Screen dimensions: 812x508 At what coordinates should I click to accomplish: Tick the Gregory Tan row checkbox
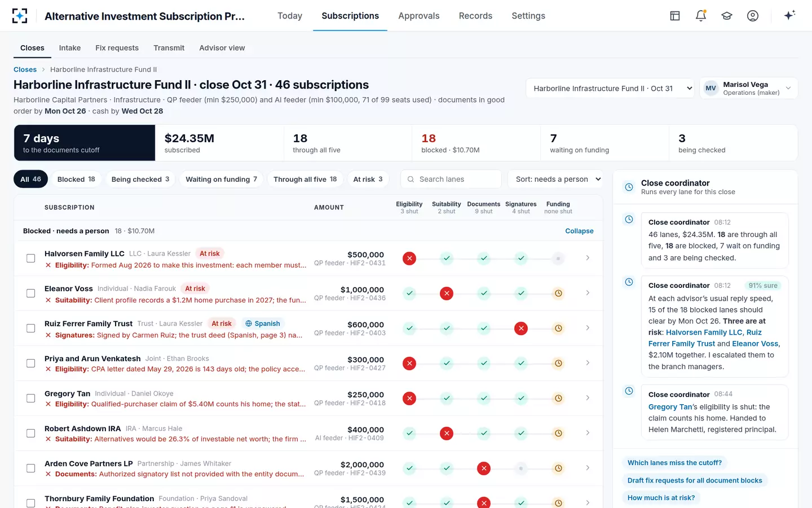point(31,398)
